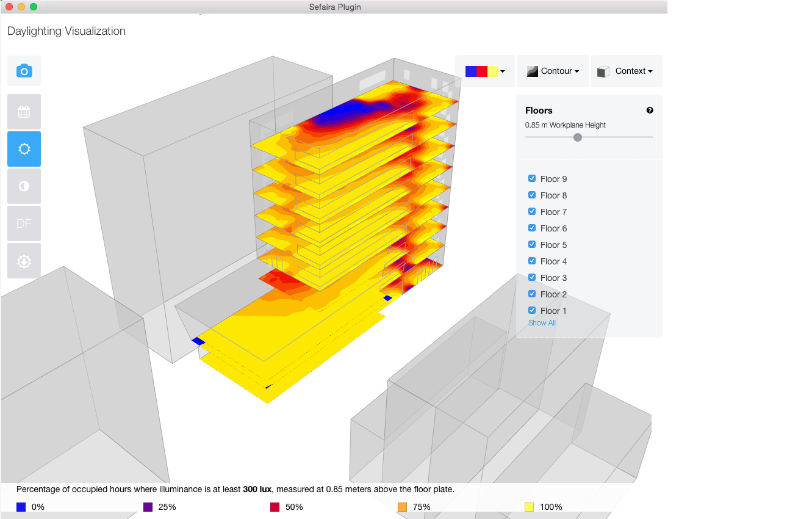Image resolution: width=812 pixels, height=519 pixels.
Task: Activate the sun illuminance analysis icon
Action: (x=24, y=149)
